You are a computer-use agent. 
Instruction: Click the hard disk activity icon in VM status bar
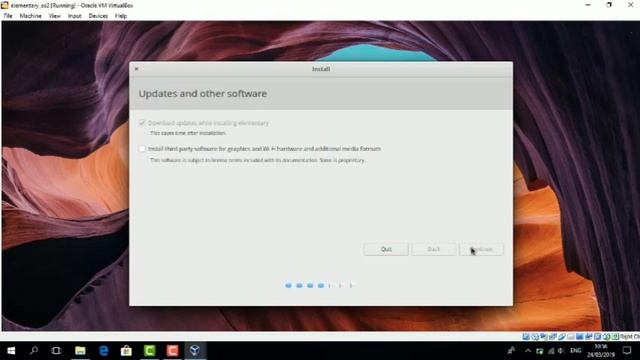coord(526,337)
